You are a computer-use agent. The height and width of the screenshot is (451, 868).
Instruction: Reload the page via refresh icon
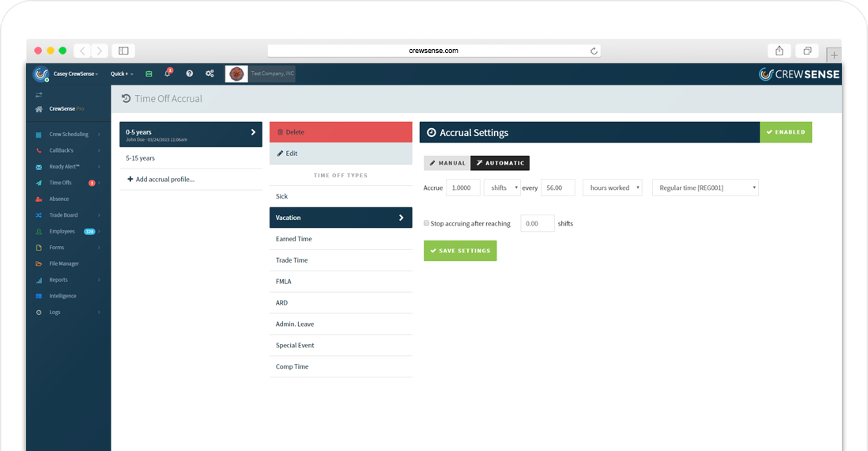594,51
